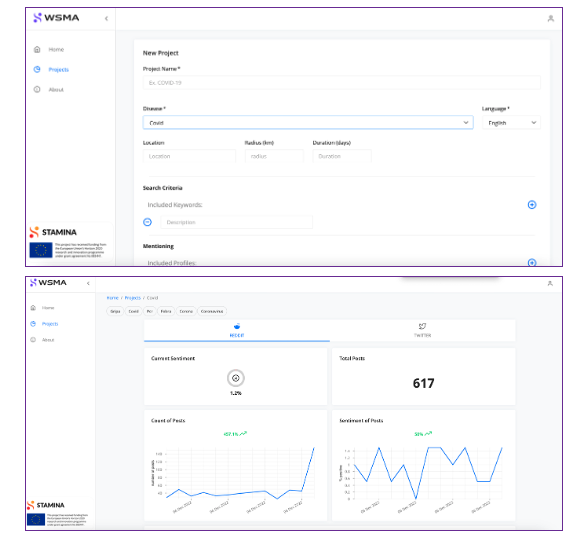Select the Corona keyword tag
The width and height of the screenshot is (576, 534).
point(186,311)
